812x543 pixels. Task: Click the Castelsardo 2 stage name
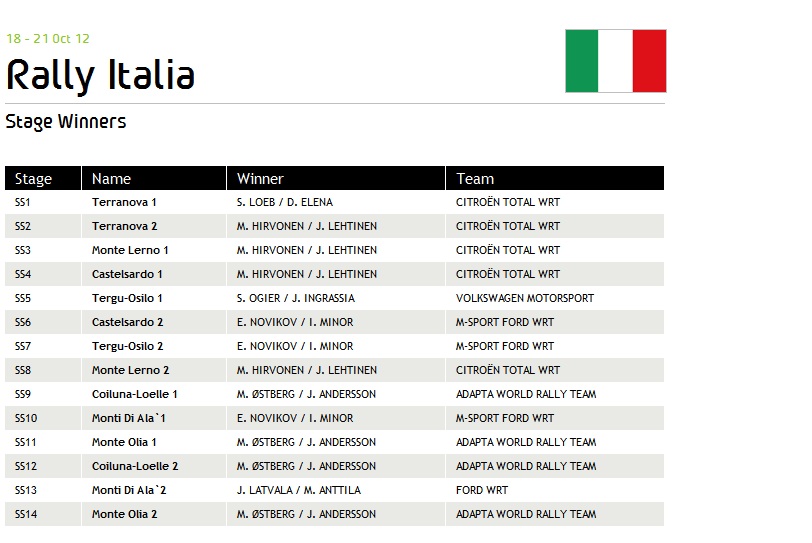[127, 322]
